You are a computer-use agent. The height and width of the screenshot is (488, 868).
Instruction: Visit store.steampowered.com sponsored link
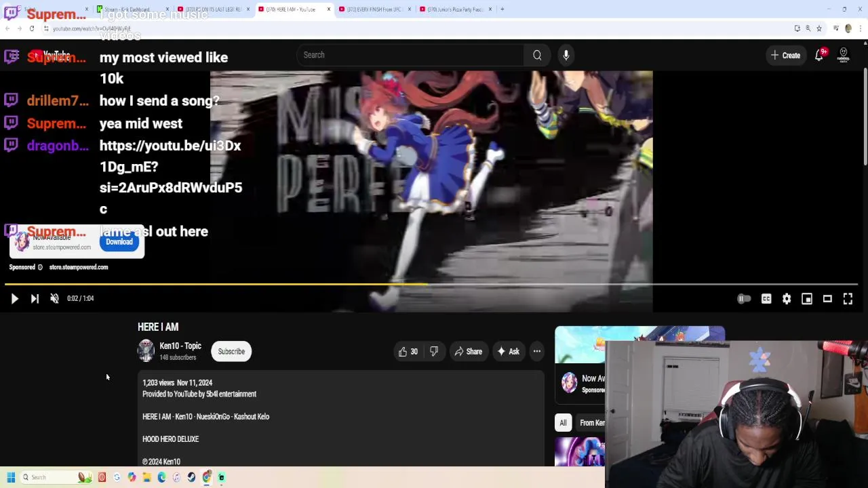pos(78,267)
